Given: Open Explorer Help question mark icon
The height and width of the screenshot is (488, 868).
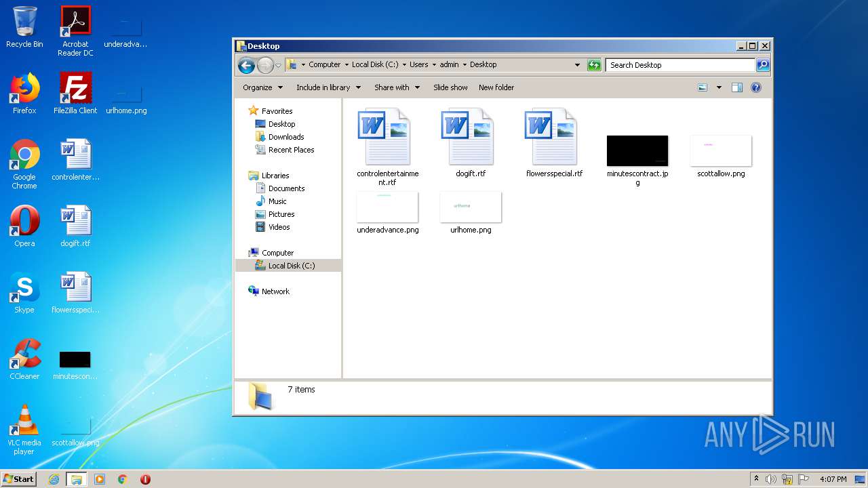Looking at the screenshot, I should (x=756, y=87).
